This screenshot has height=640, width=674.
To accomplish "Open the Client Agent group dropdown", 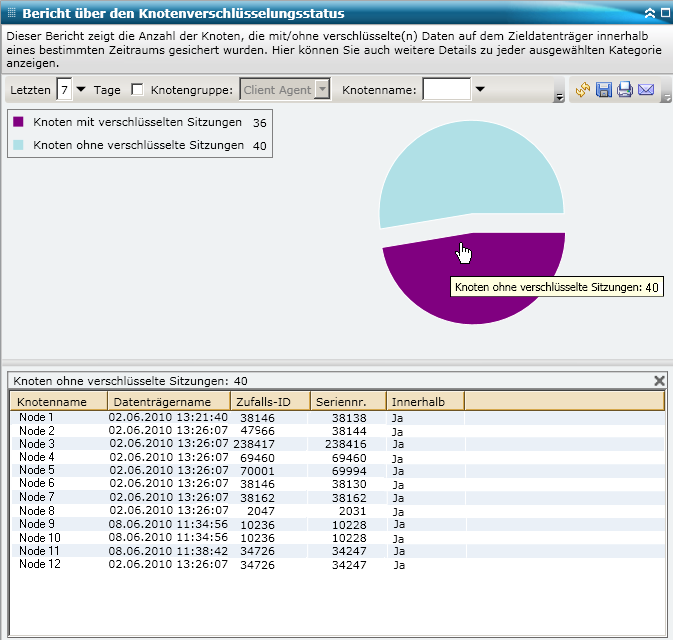I will click(x=322, y=90).
